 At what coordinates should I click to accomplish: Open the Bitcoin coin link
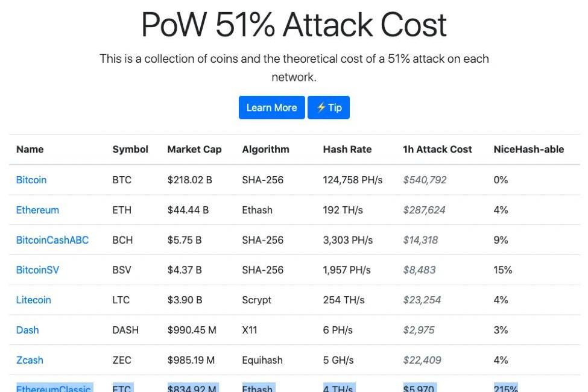pyautogui.click(x=31, y=180)
